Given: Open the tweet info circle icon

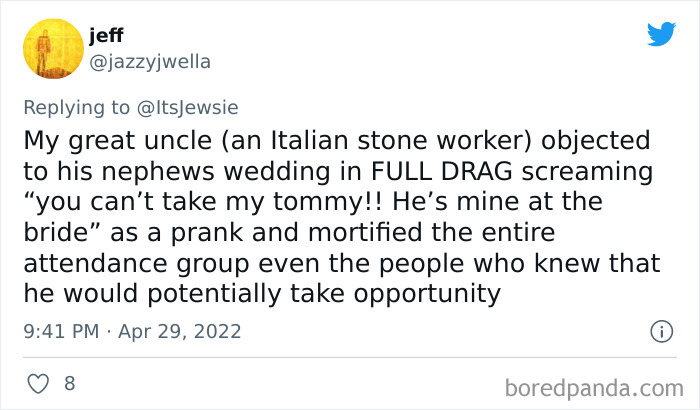Looking at the screenshot, I should [660, 331].
